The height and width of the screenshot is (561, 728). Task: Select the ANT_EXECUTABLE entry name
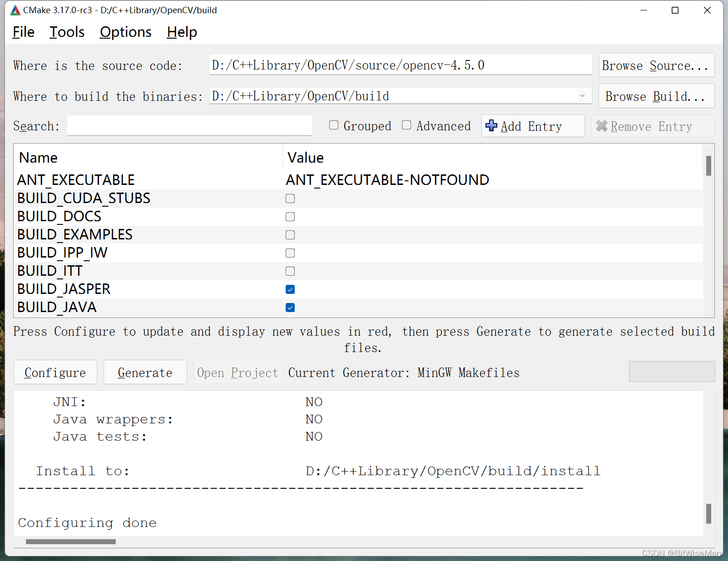click(76, 180)
